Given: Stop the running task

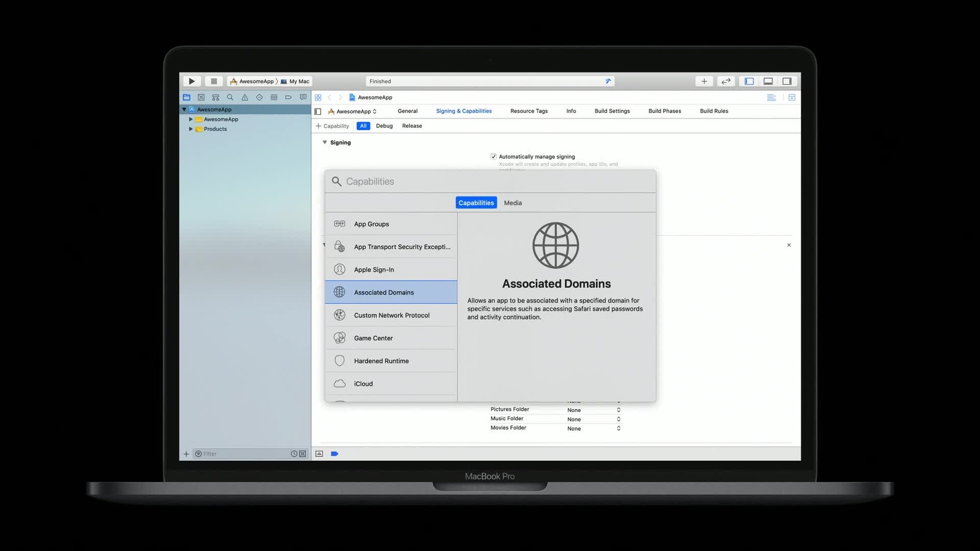Looking at the screenshot, I should tap(214, 81).
